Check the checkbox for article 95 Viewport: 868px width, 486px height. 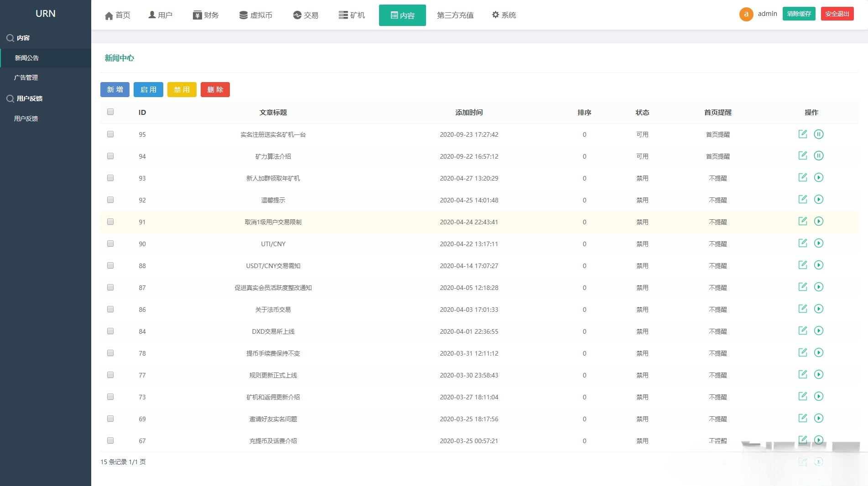[x=110, y=134]
